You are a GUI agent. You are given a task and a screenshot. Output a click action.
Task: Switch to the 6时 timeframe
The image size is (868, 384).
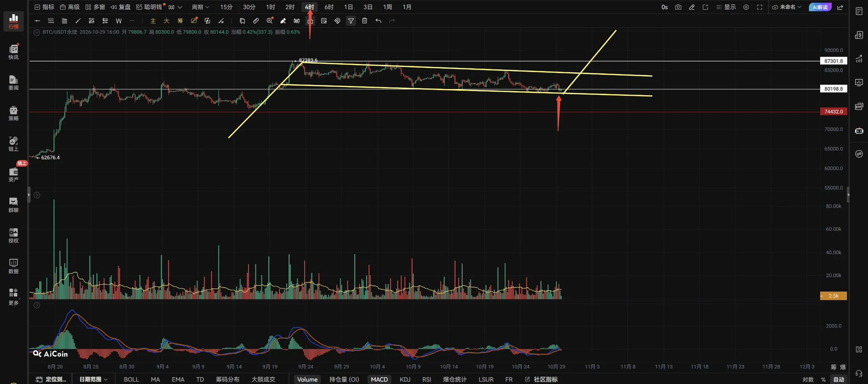pyautogui.click(x=329, y=7)
